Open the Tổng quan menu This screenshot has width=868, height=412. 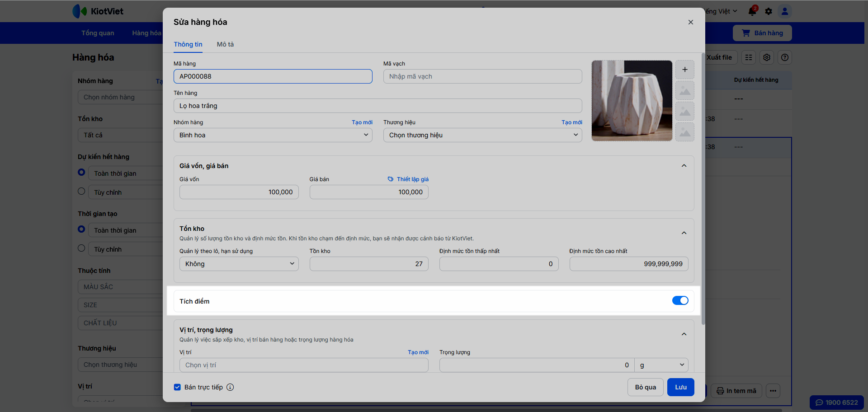click(x=98, y=33)
